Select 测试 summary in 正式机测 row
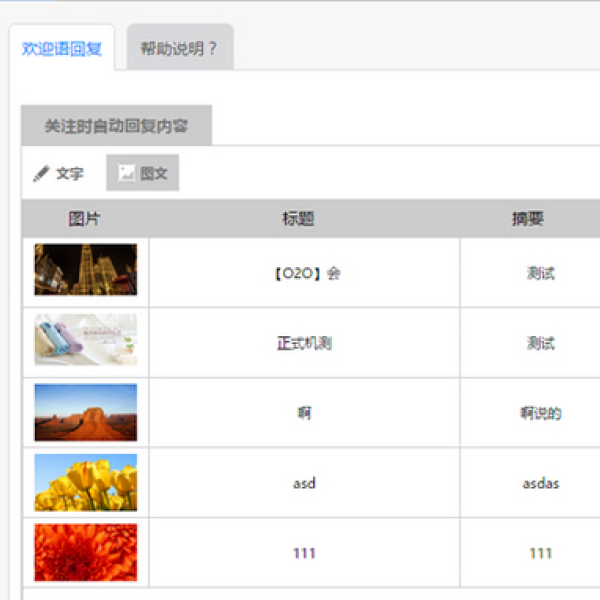600x600 pixels. (541, 343)
